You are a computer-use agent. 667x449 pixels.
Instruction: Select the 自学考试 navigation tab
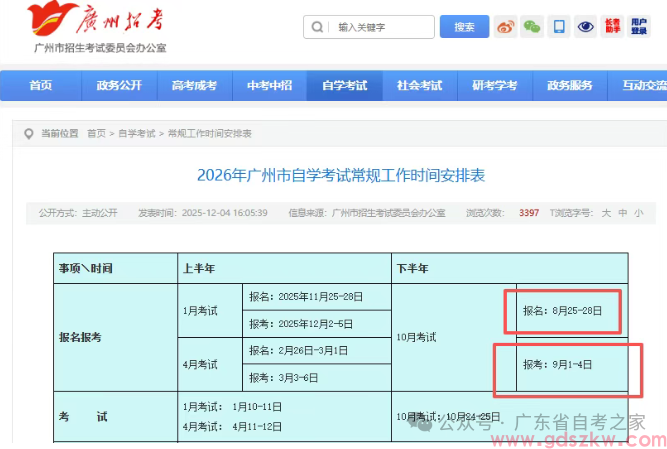[x=345, y=85]
